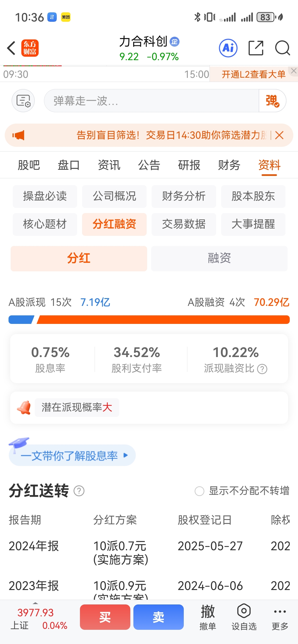Open the 更多 three-dots menu
The image size is (298, 644).
(x=280, y=617)
